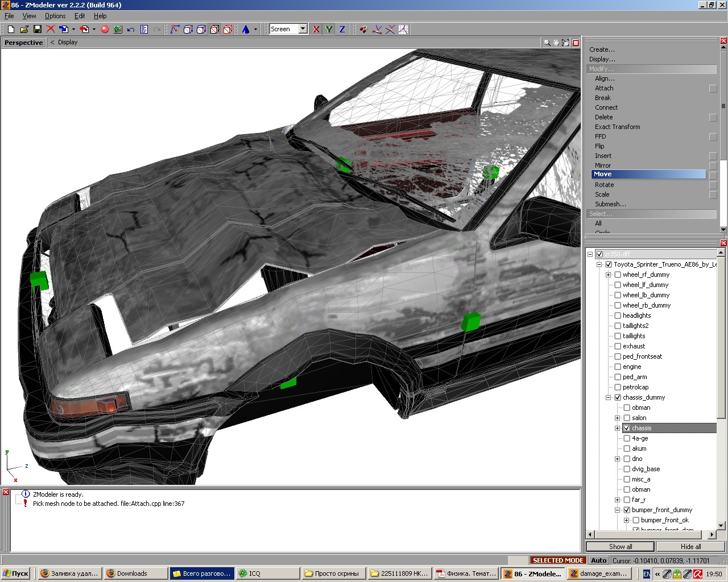Click the viewport zoom magnifier icon
The width and height of the screenshot is (728, 582).
[547, 43]
